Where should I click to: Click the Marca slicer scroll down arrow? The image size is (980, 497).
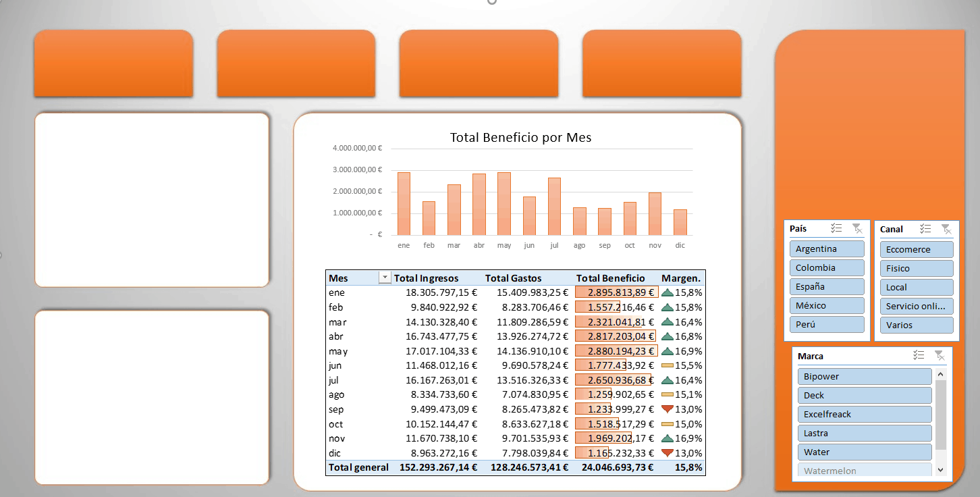pos(941,470)
